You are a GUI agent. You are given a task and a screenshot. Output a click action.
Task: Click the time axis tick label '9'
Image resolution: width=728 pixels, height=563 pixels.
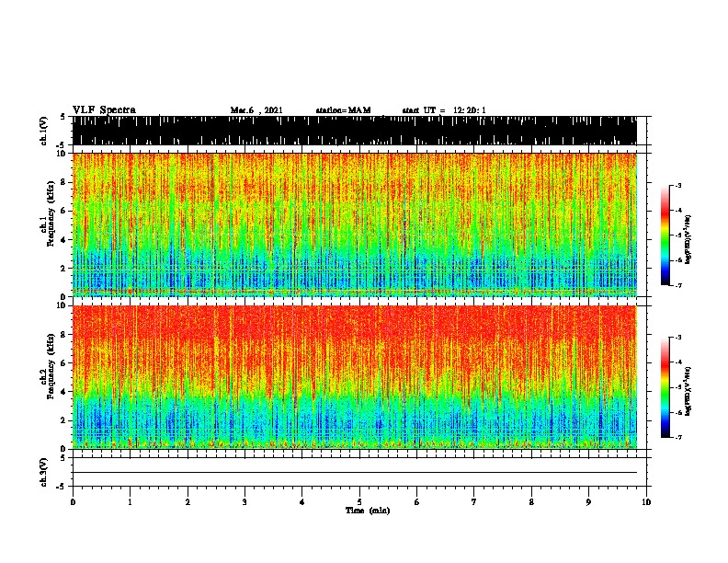pyautogui.click(x=588, y=501)
